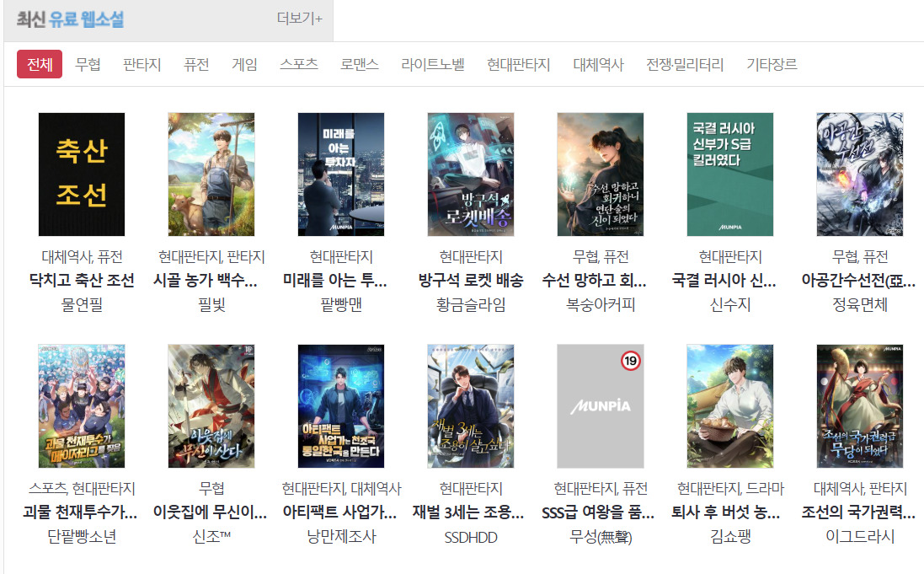Open the 미래를 아는 투자자 cover
924x574 pixels.
coord(341,174)
